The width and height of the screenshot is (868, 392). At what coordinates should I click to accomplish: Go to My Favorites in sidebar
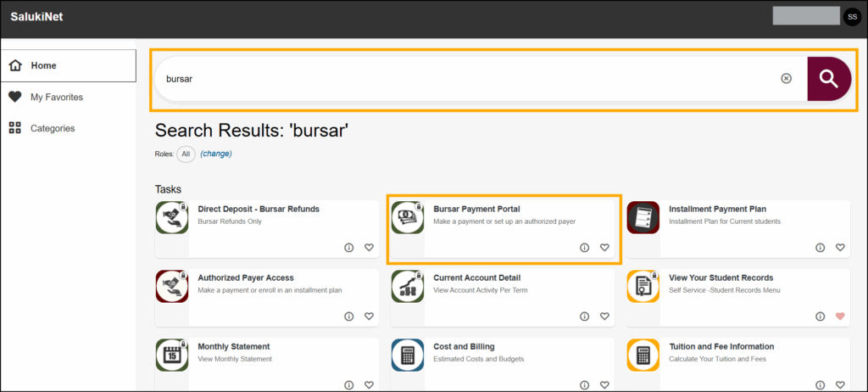pos(57,97)
